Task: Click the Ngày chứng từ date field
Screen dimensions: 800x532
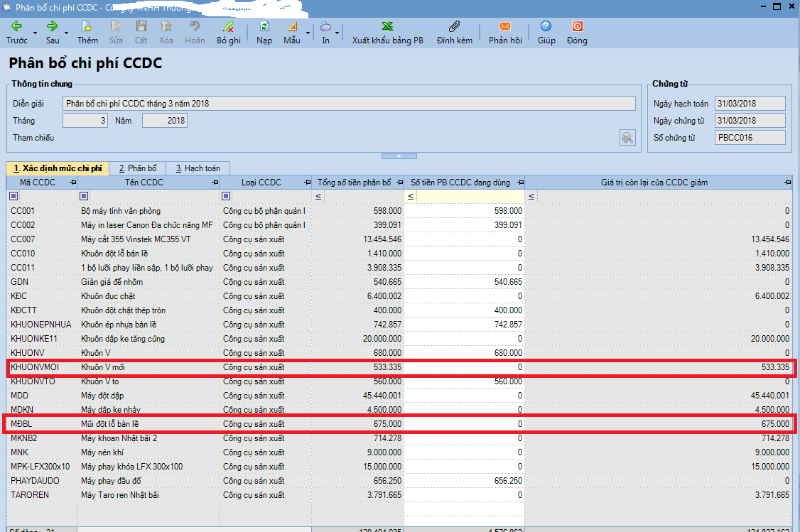Action: (x=750, y=121)
